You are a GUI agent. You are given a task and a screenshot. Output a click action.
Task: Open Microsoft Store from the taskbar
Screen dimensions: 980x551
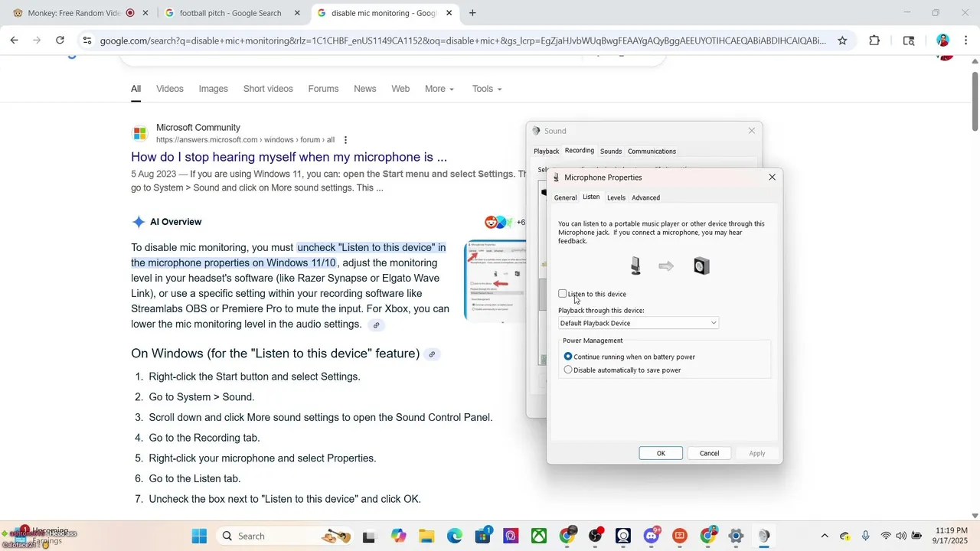point(483,536)
